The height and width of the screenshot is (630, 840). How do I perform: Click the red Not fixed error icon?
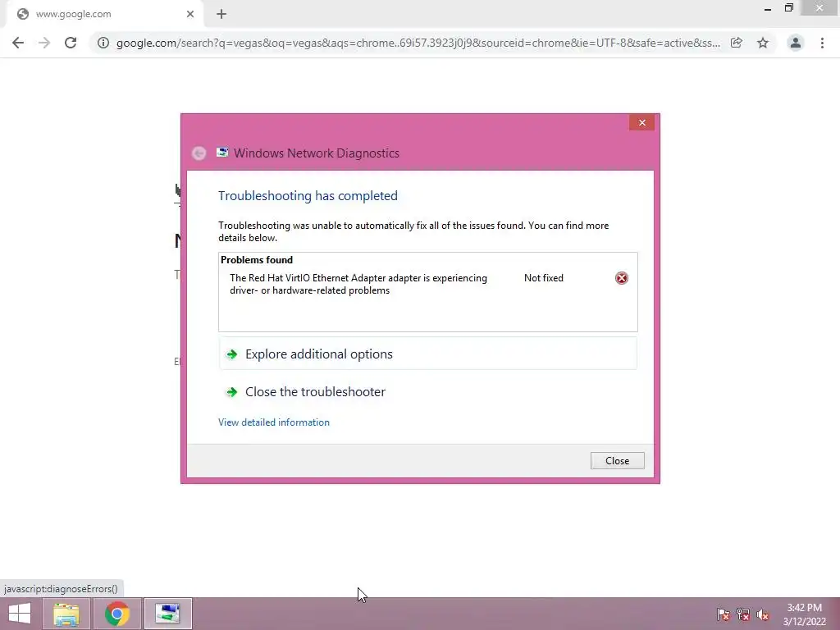622,278
